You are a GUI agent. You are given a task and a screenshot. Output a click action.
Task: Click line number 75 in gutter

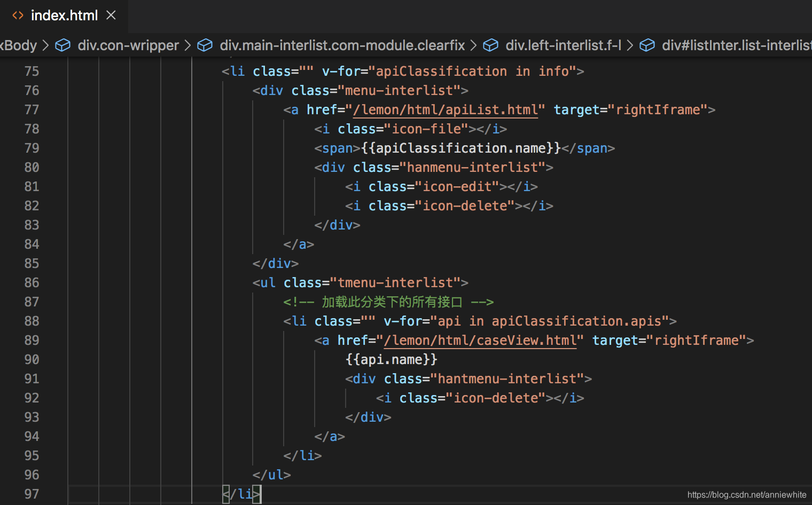coord(32,72)
